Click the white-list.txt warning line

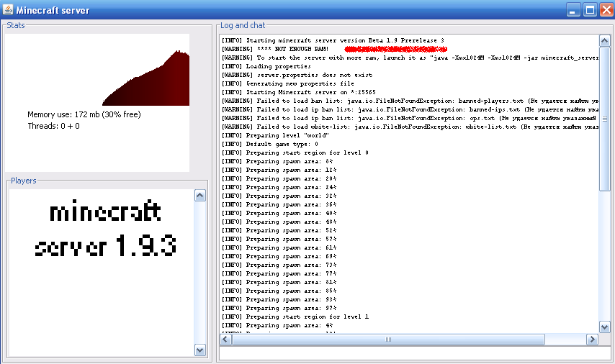[x=410, y=127]
